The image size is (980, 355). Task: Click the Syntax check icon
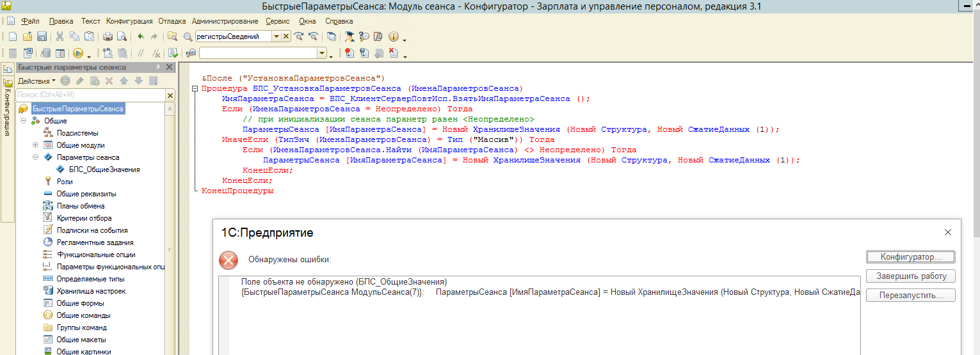click(173, 53)
